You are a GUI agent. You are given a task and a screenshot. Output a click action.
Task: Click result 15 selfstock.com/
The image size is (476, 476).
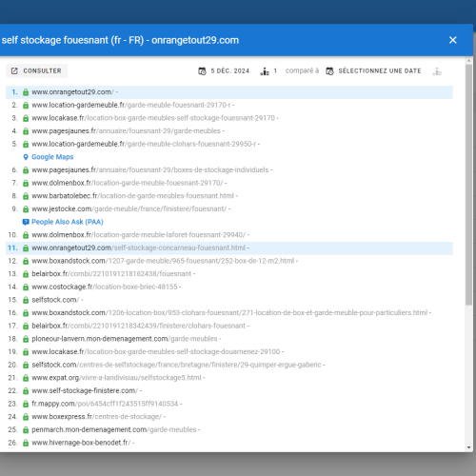[55, 300]
